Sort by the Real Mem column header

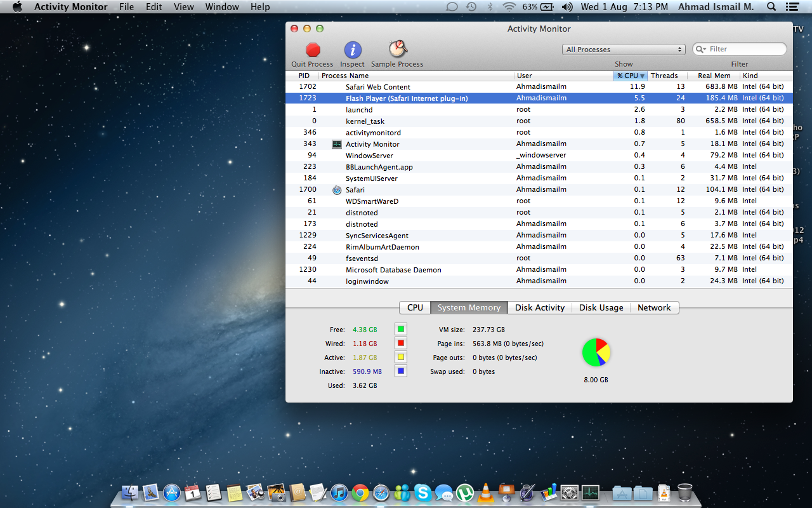714,76
